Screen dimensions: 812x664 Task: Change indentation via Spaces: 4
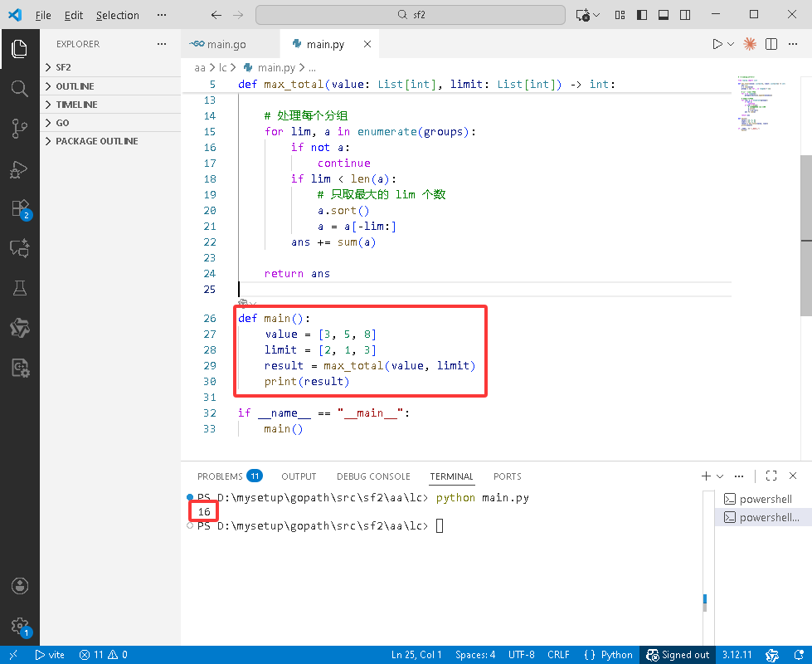475,655
